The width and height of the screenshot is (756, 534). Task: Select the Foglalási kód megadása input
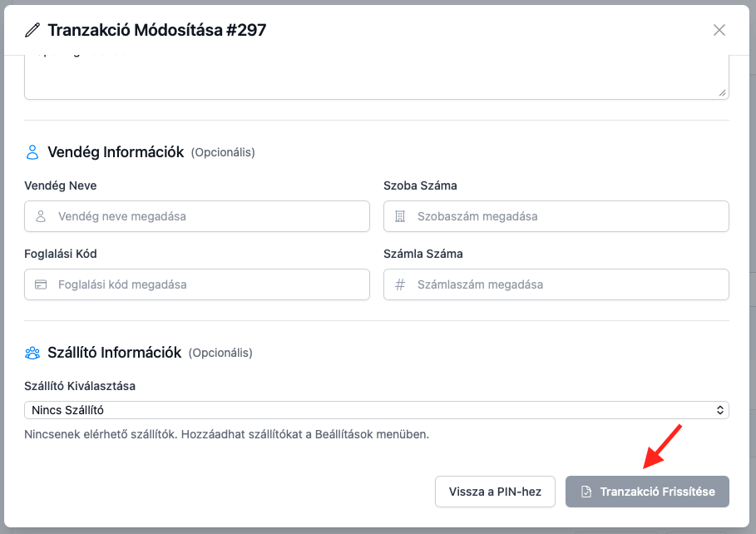click(208, 284)
